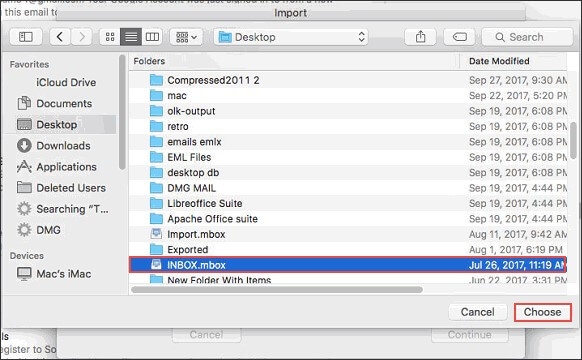Viewport: 582px width, 360px height.
Task: Click the retro folder icon
Action: (x=156, y=126)
